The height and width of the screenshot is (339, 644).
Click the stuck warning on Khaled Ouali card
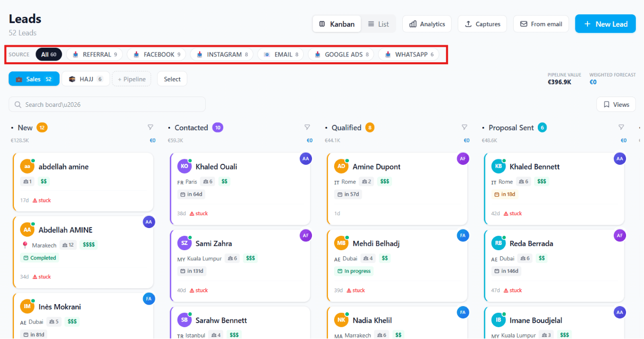tap(199, 214)
